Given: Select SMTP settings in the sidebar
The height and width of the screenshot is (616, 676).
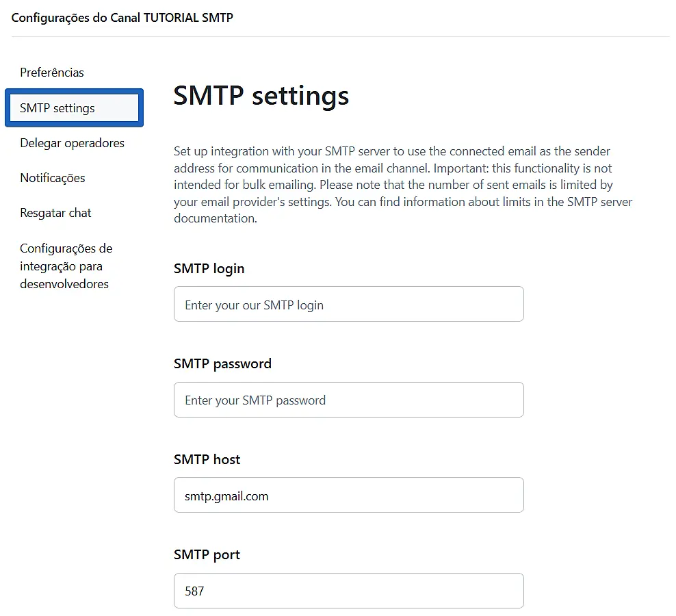Looking at the screenshot, I should (74, 108).
